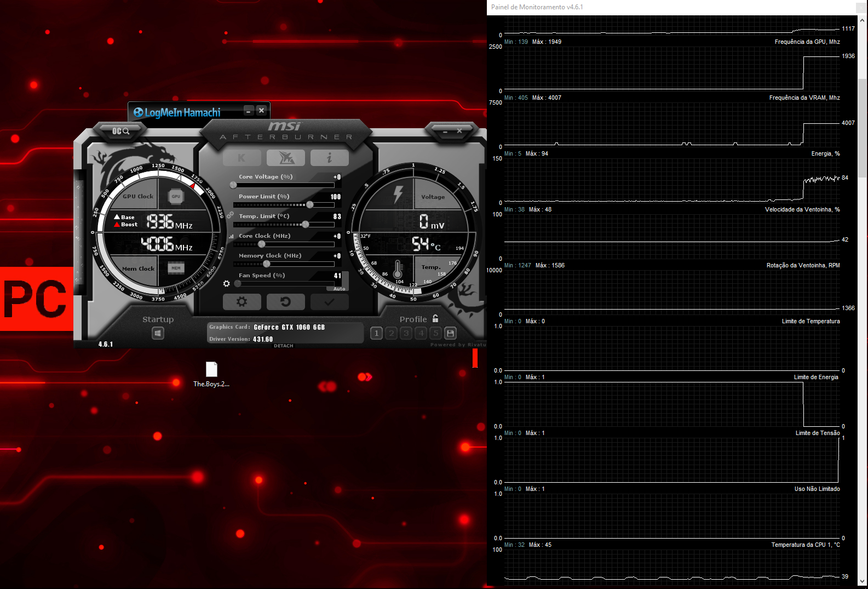Viewport: 868px width, 589px height.
Task: Minimize the LogMeIn Hamachi window
Action: click(x=249, y=111)
